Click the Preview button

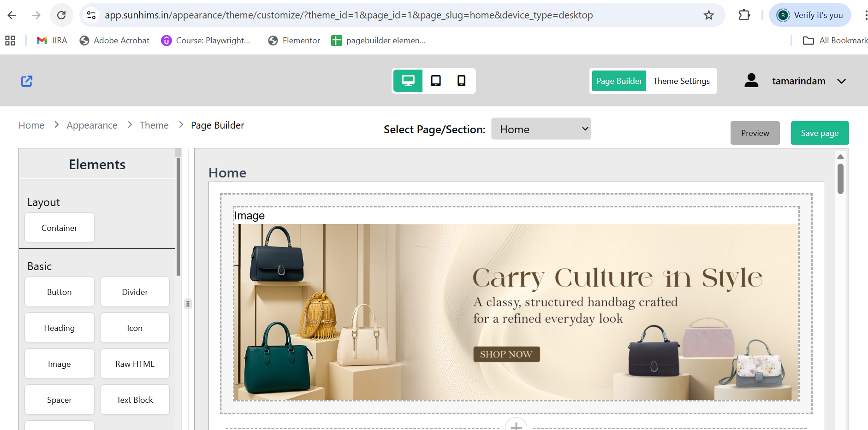pyautogui.click(x=755, y=133)
